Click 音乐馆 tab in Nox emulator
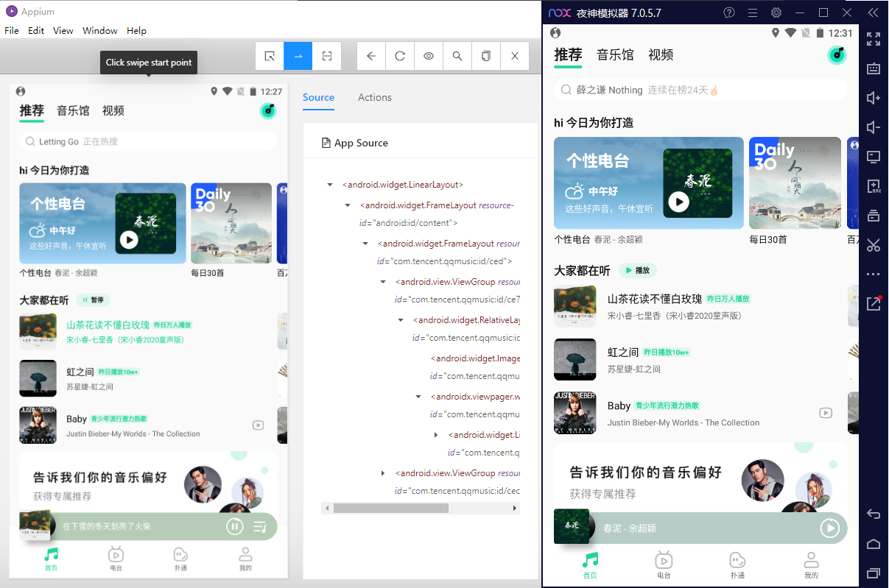This screenshot has width=889, height=588. click(615, 54)
